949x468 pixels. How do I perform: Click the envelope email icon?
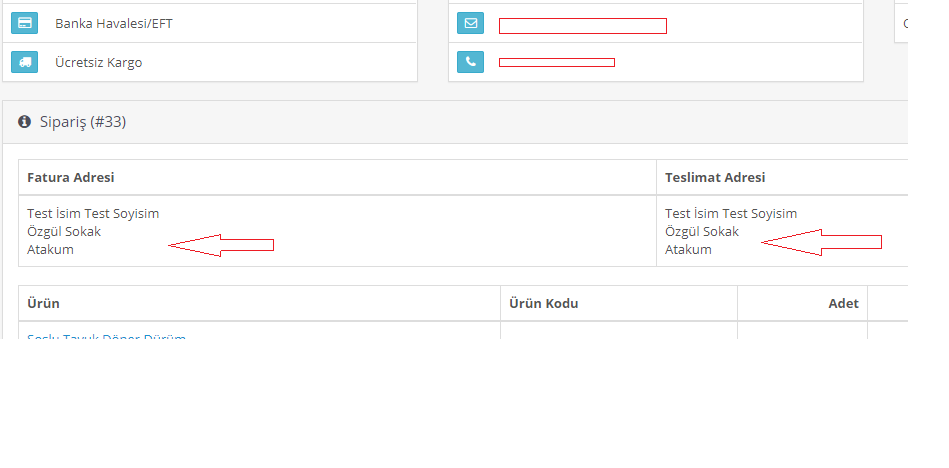tap(470, 23)
